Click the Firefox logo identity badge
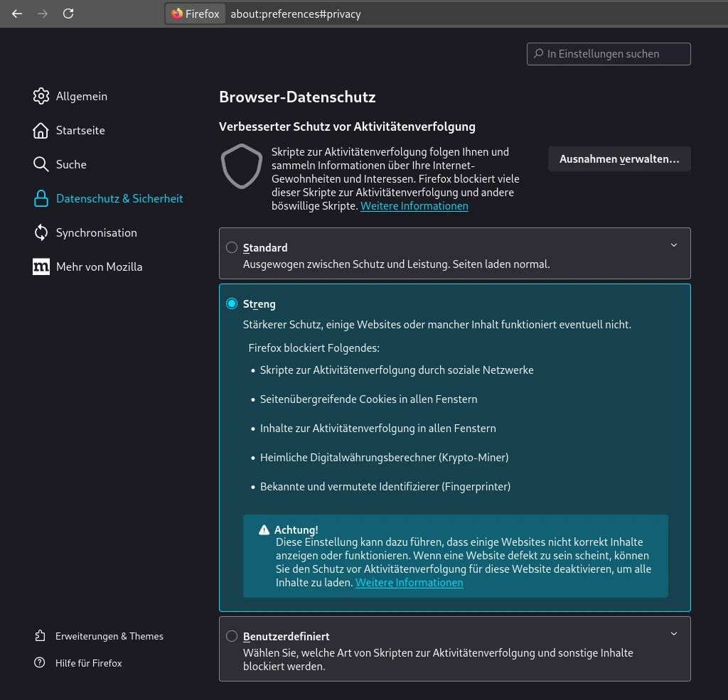This screenshot has width=728, height=700. tap(196, 14)
